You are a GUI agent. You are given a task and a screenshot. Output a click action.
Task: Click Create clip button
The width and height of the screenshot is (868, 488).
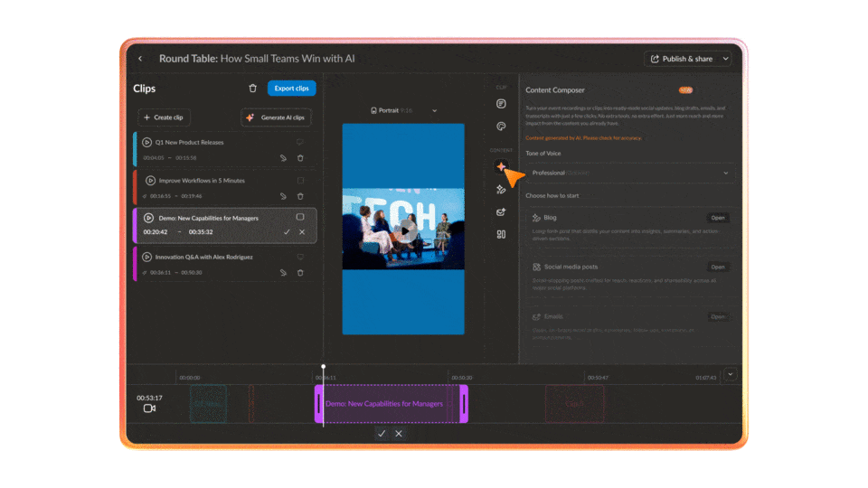point(164,117)
